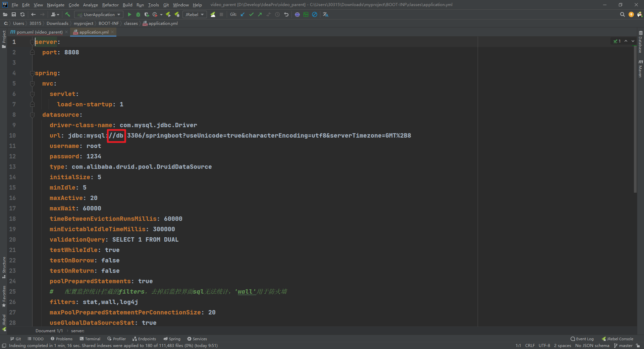Open Search Everywhere magnifier
This screenshot has width=644, height=349.
[622, 14]
